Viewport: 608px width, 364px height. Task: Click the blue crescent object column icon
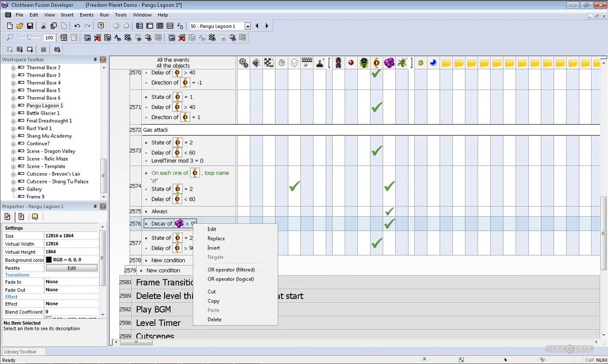click(x=433, y=63)
